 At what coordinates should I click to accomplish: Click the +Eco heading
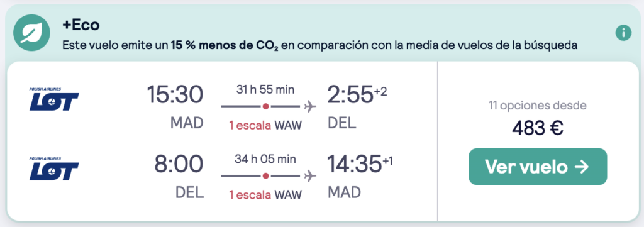click(81, 25)
